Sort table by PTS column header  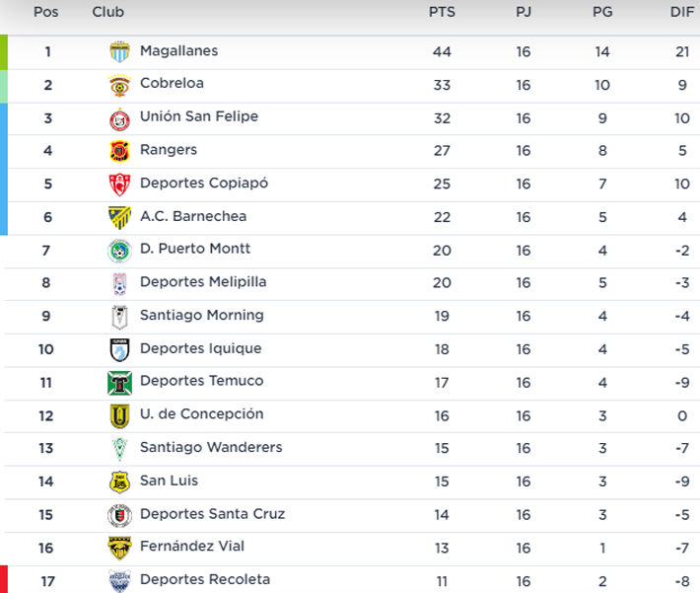pyautogui.click(x=442, y=13)
